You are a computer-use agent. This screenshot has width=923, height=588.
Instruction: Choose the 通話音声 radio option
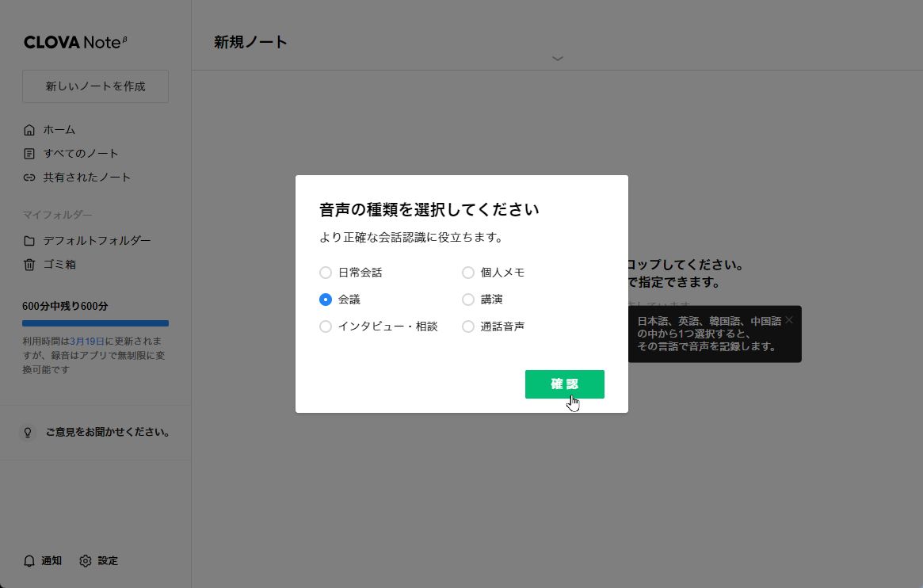[x=468, y=326]
